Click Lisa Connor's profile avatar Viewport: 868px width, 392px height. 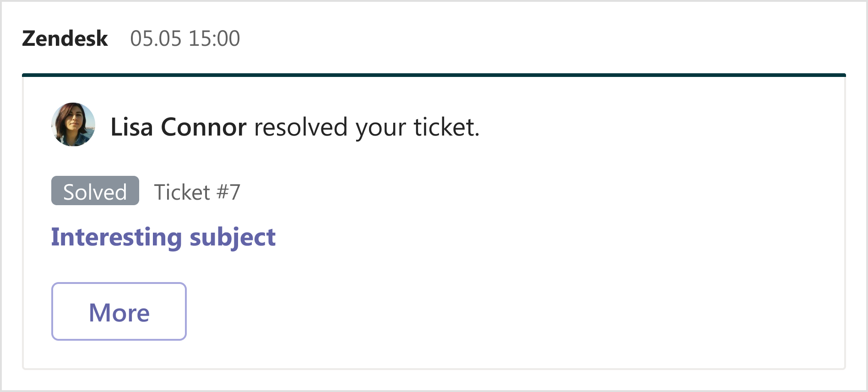click(x=73, y=125)
